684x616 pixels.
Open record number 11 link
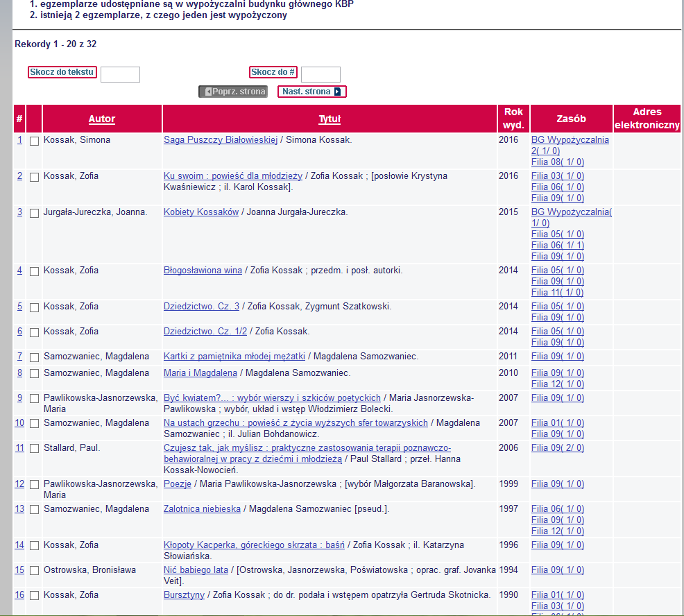coord(19,448)
